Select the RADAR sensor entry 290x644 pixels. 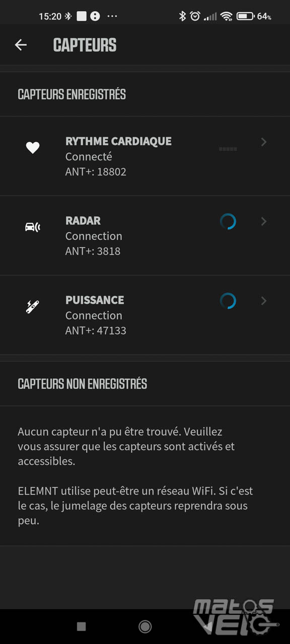tap(145, 235)
